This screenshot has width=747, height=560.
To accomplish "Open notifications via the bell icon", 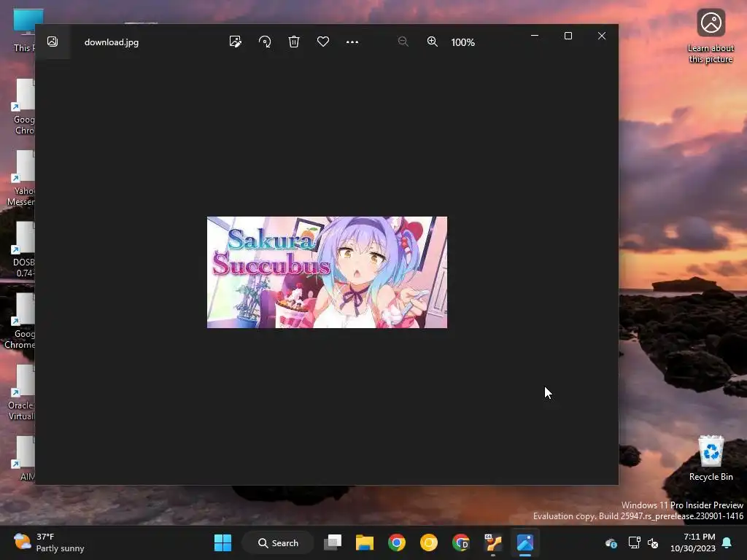I will (x=727, y=542).
